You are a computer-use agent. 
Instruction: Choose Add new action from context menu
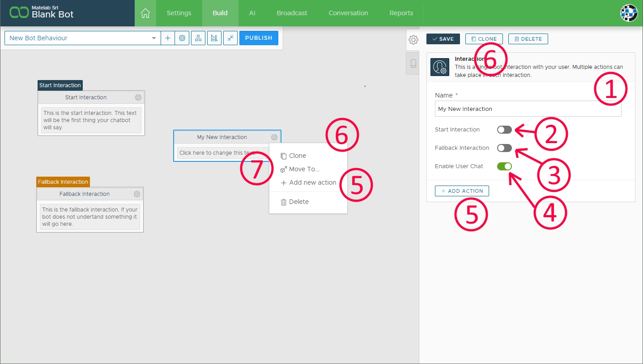pos(312,182)
